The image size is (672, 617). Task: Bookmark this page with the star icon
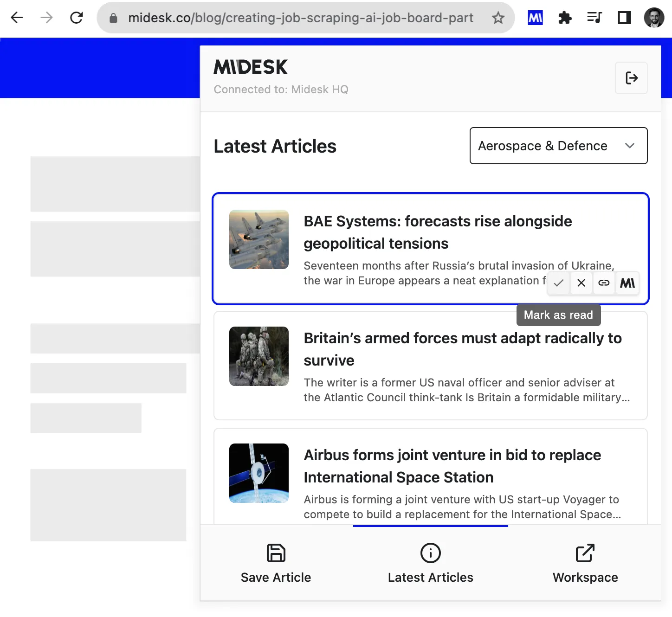[498, 18]
